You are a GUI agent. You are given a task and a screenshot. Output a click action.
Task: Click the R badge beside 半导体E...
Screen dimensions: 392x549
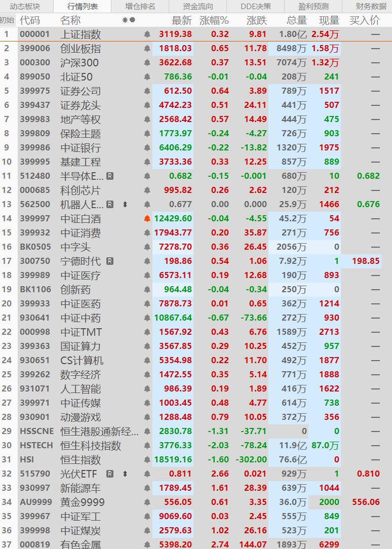pyautogui.click(x=110, y=176)
